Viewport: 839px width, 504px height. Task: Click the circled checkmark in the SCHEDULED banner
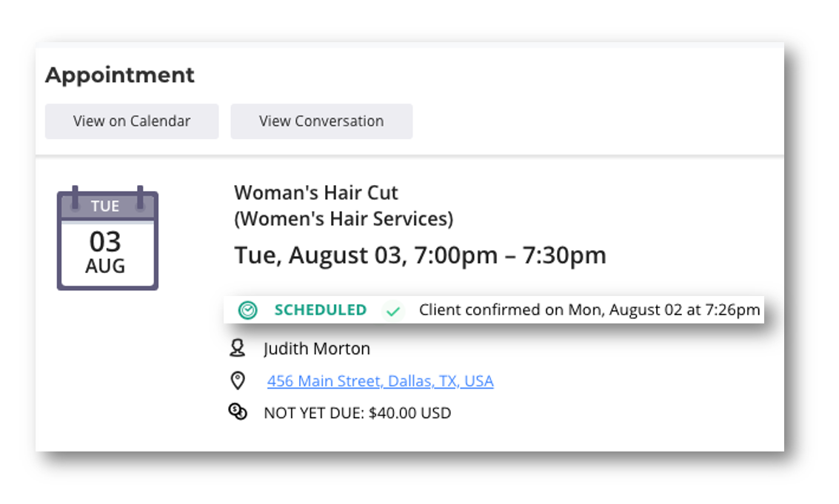click(247, 309)
